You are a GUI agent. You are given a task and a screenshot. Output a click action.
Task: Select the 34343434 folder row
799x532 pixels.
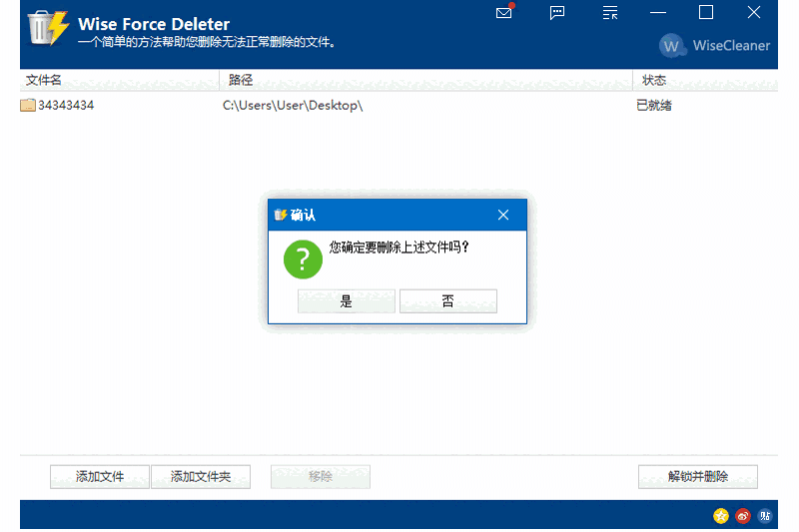pyautogui.click(x=399, y=106)
